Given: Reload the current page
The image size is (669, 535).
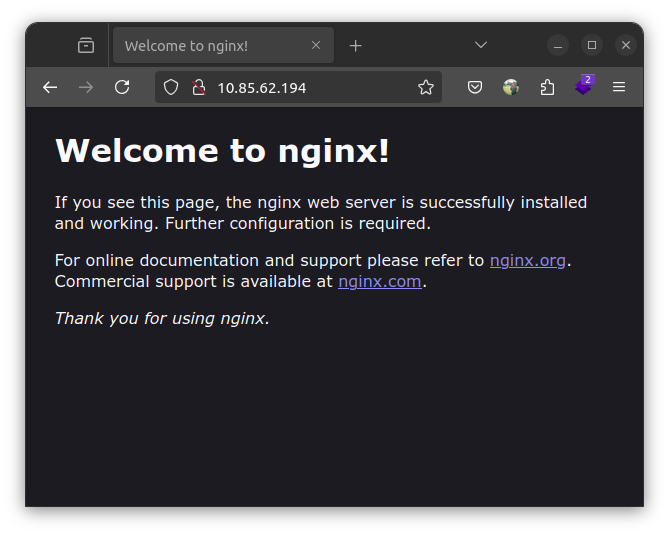Looking at the screenshot, I should 122,87.
